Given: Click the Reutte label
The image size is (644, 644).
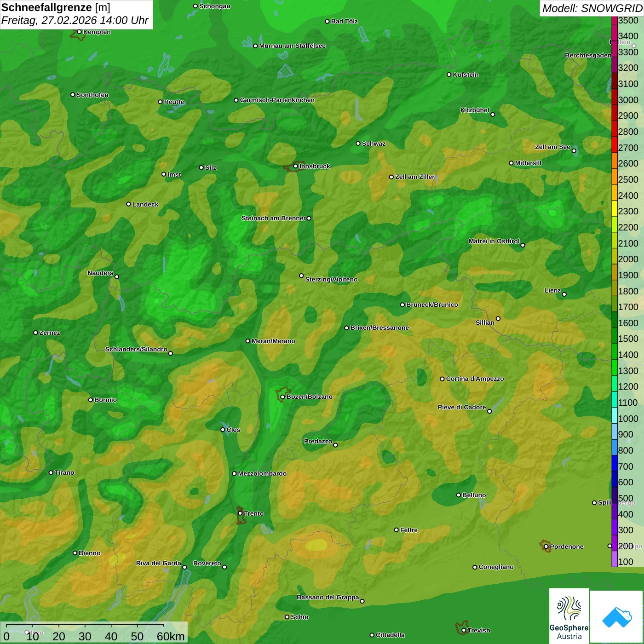Looking at the screenshot, I should point(174,102).
